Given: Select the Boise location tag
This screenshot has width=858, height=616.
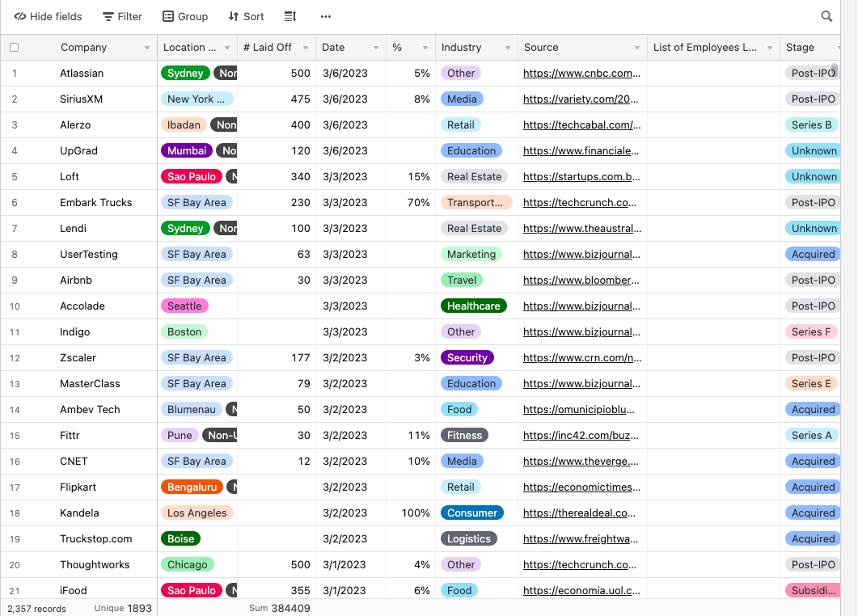Looking at the screenshot, I should [x=180, y=539].
